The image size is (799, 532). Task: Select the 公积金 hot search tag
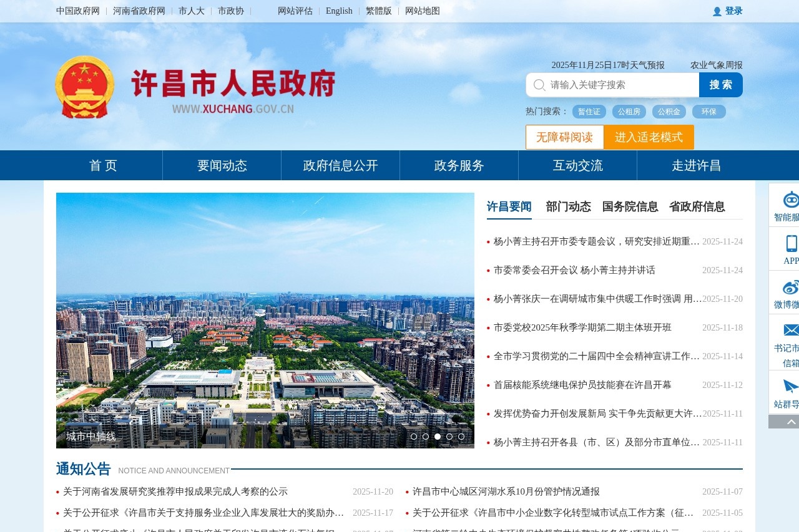coord(669,112)
